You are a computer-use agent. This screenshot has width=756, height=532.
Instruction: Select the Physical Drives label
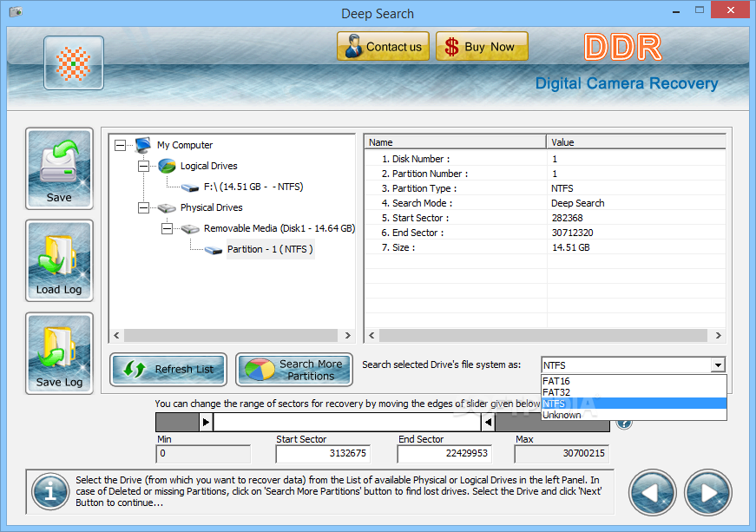coord(211,207)
